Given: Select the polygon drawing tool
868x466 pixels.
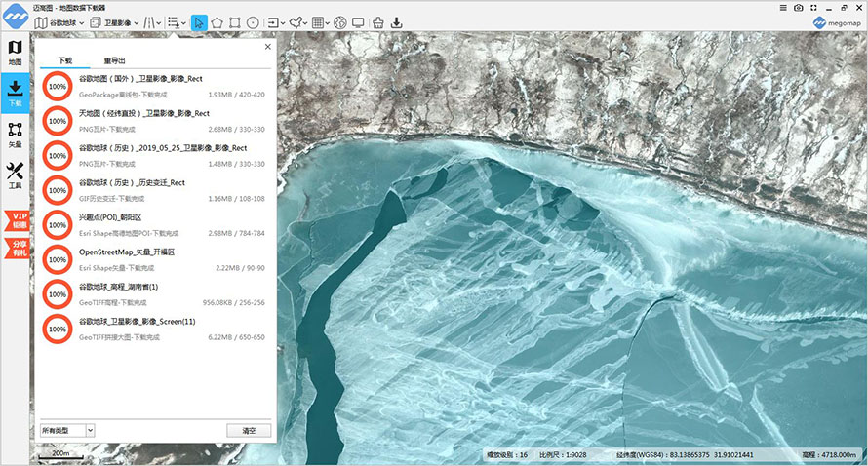Looking at the screenshot, I should click(217, 22).
